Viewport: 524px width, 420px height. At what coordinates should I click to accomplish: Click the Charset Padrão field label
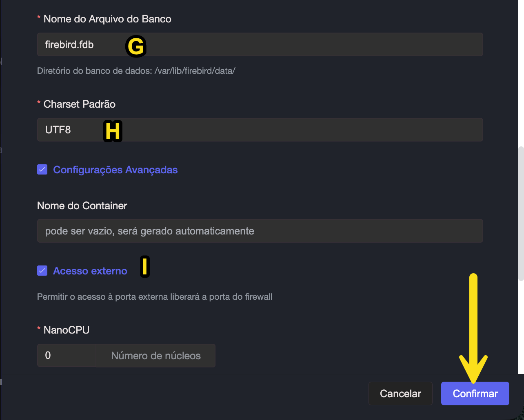click(x=79, y=104)
